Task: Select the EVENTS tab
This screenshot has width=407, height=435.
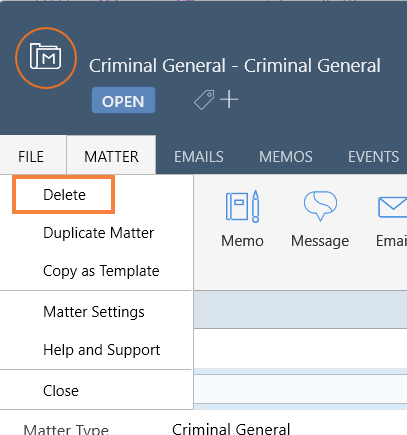Action: coord(373,157)
